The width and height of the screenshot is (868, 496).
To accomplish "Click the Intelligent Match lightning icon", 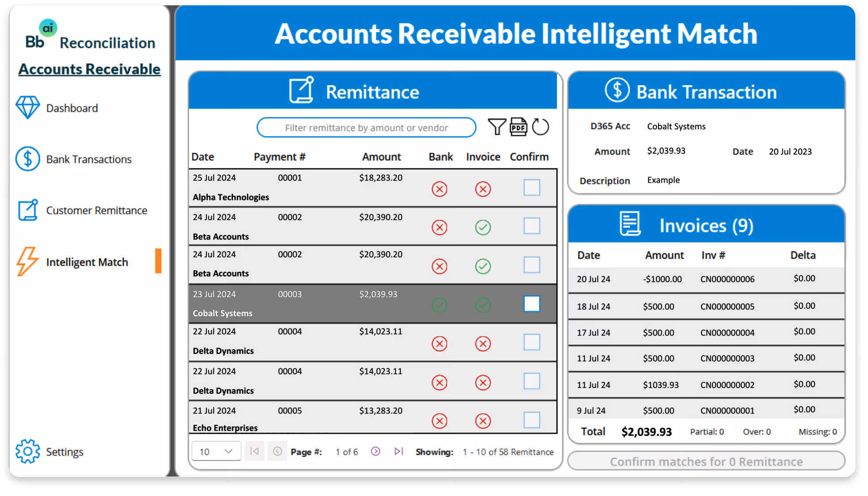I will coord(27,261).
